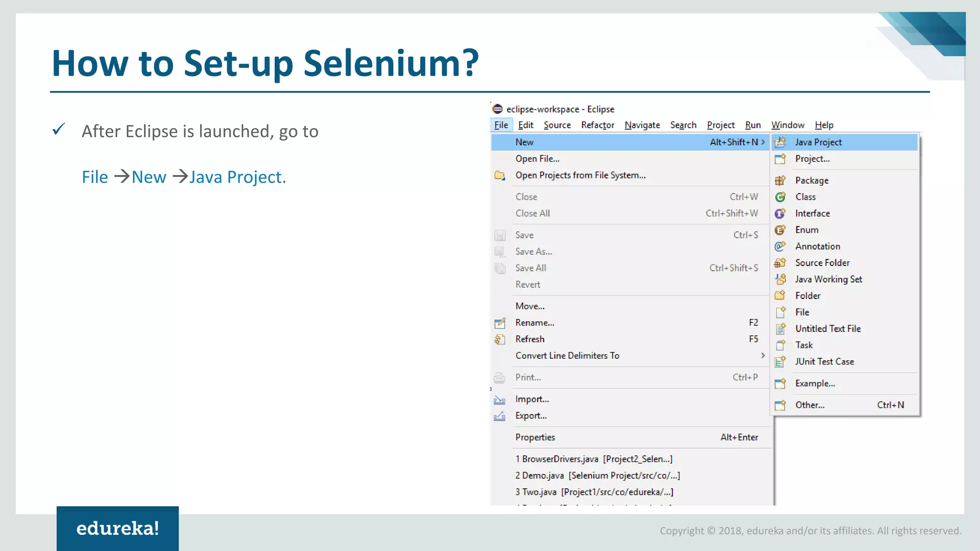The width and height of the screenshot is (980, 551).
Task: Expand Convert Line Delimiters To submenu arrow
Action: tap(763, 355)
